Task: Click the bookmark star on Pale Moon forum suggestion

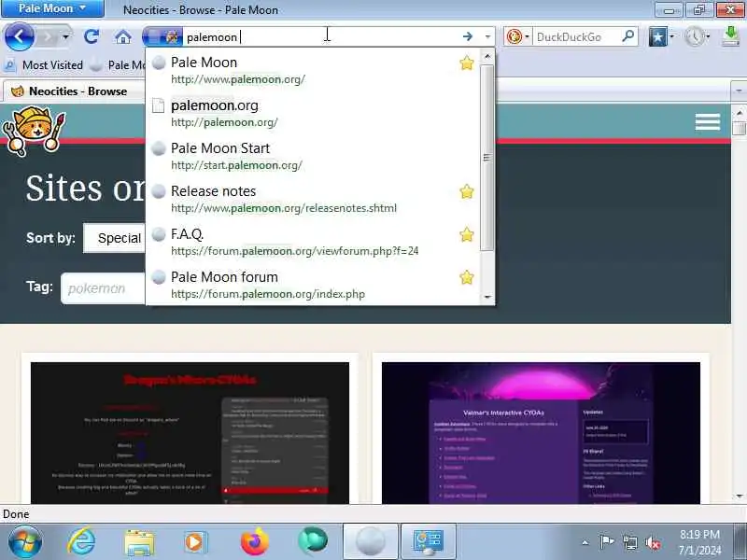Action: [467, 277]
